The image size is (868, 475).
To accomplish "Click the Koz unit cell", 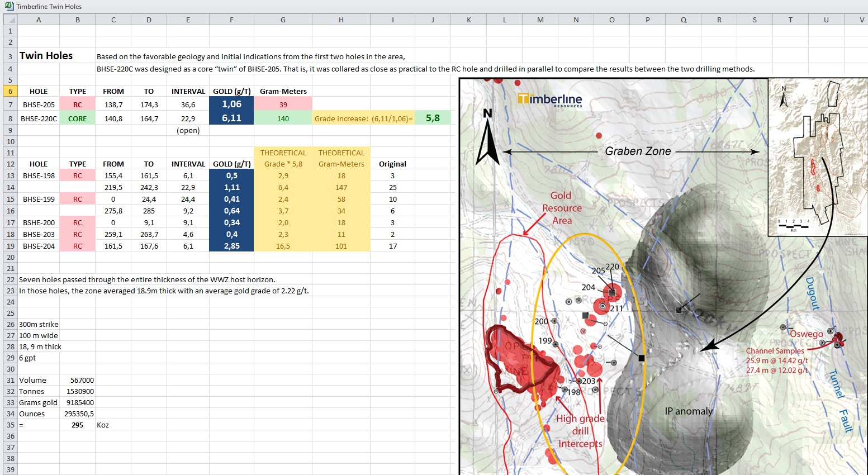I will pyautogui.click(x=113, y=425).
